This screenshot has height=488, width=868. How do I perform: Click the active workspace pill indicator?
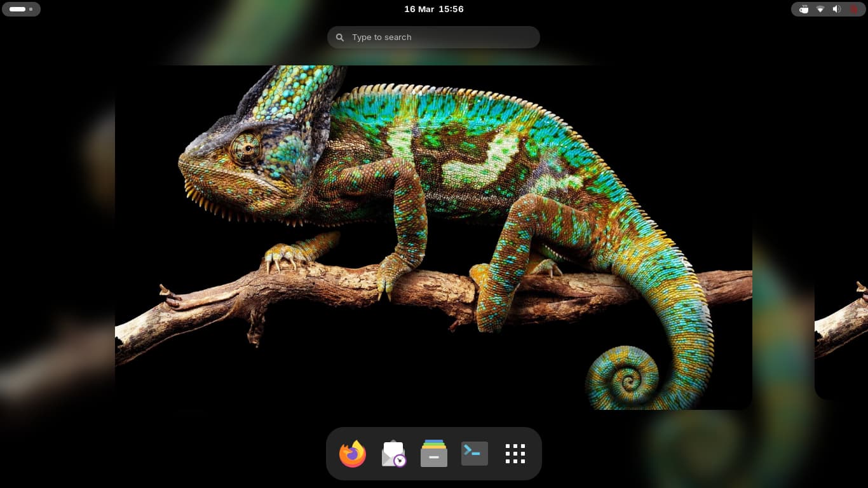pos(17,9)
